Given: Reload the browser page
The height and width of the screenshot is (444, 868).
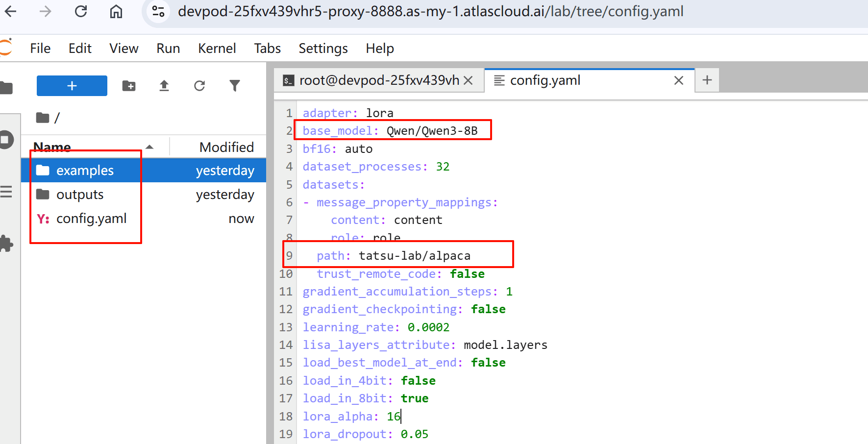Looking at the screenshot, I should click(x=81, y=11).
